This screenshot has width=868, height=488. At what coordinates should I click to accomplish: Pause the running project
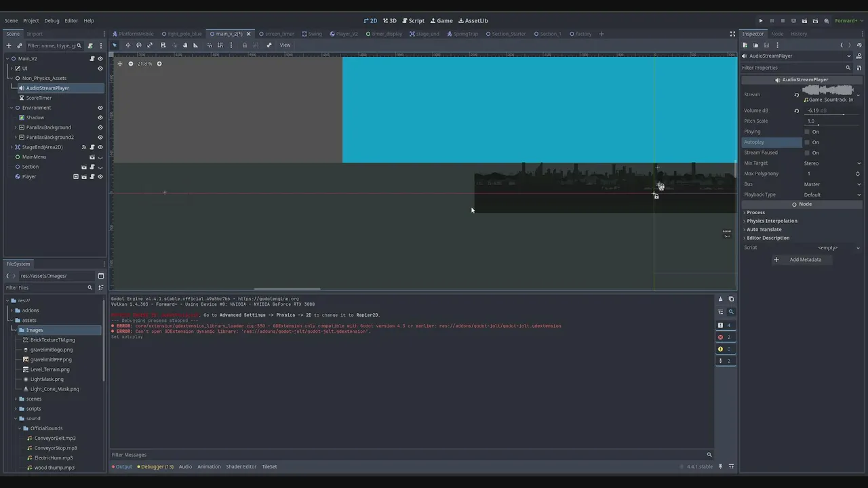[772, 20]
